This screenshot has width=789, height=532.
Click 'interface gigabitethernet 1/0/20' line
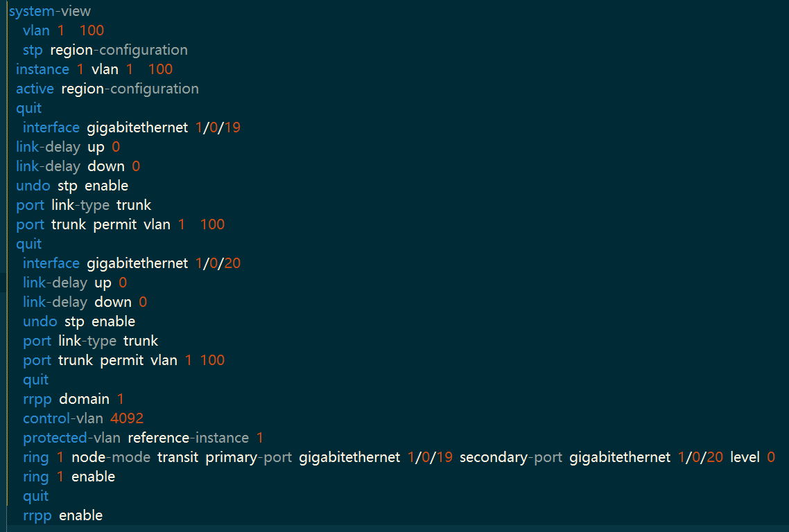click(x=131, y=263)
